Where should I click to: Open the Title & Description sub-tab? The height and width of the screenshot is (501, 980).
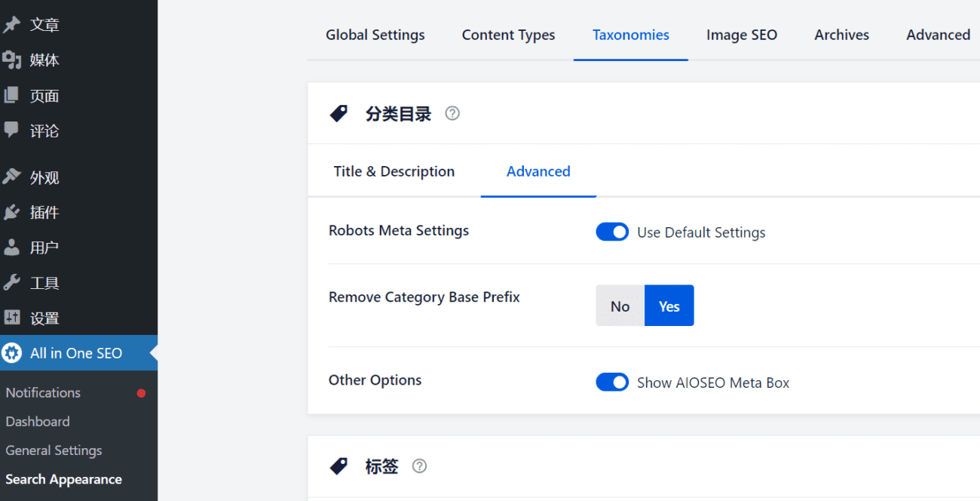point(394,171)
